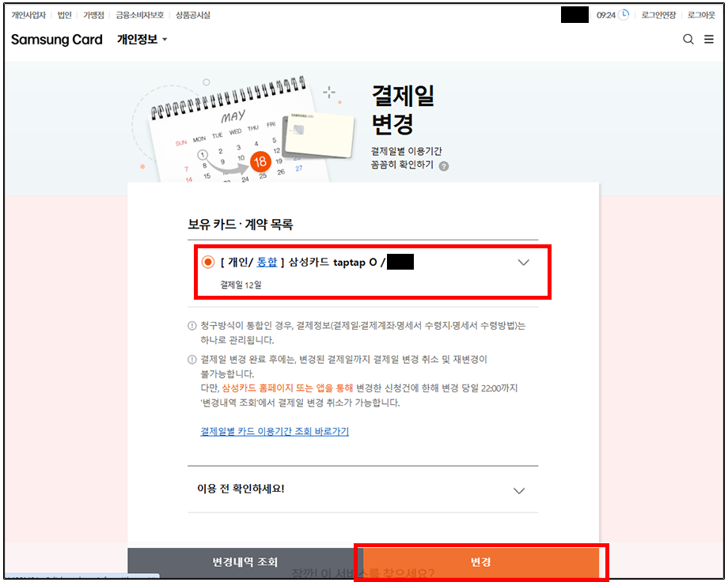The image size is (728, 582).
Task: Click info icon beside 결제일 변경 완료 notice
Action: [x=192, y=360]
